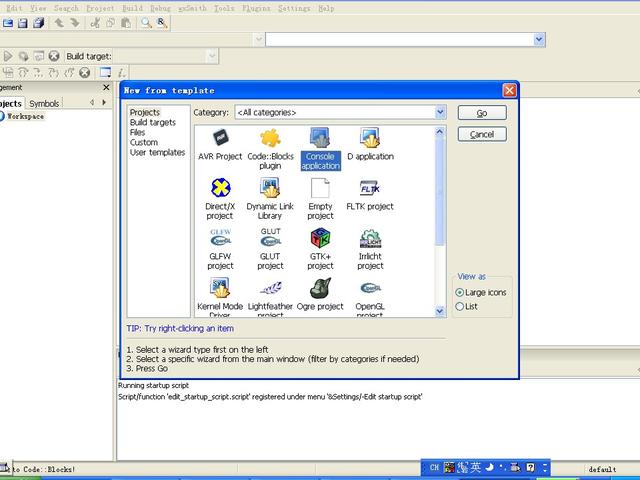Viewport: 640px width, 480px height.
Task: Close the Management panel
Action: click(106, 87)
